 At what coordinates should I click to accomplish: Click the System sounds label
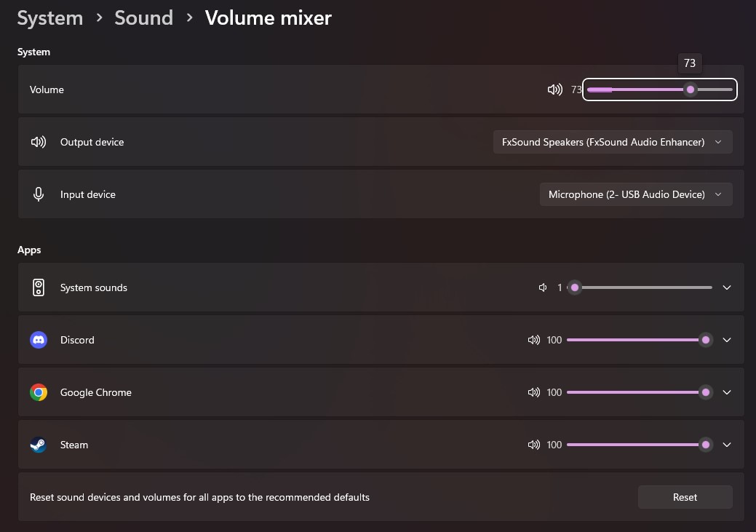coord(94,287)
